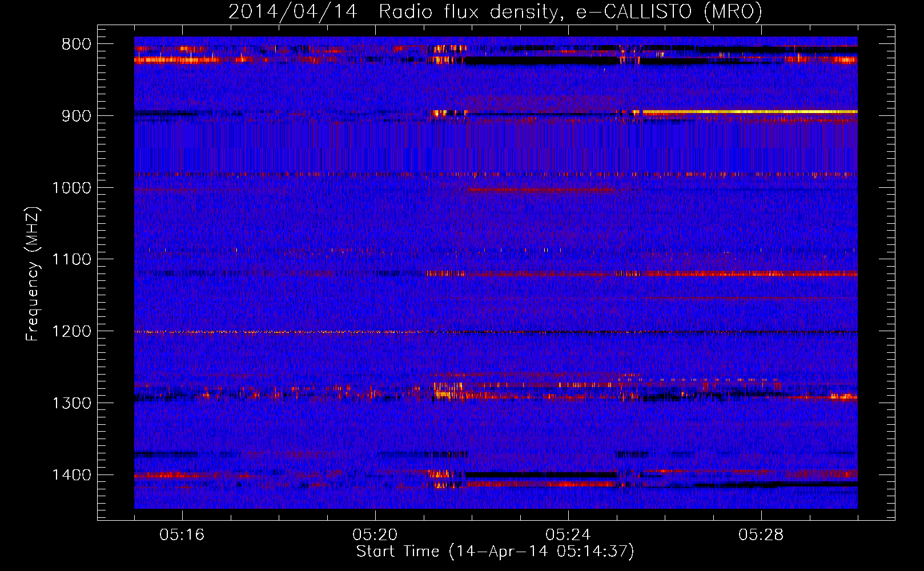Select the 800 frequency tick label
This screenshot has width=924, height=571.
pyautogui.click(x=76, y=45)
